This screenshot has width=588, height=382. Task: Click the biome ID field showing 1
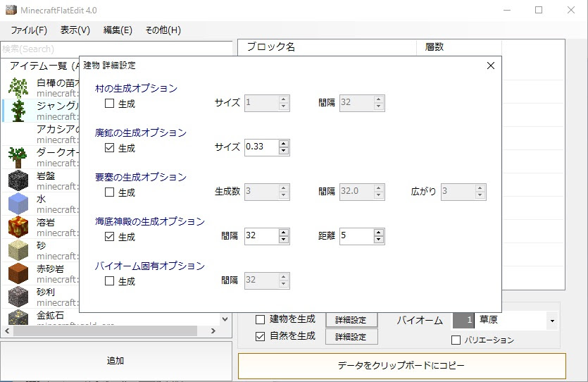click(x=463, y=320)
